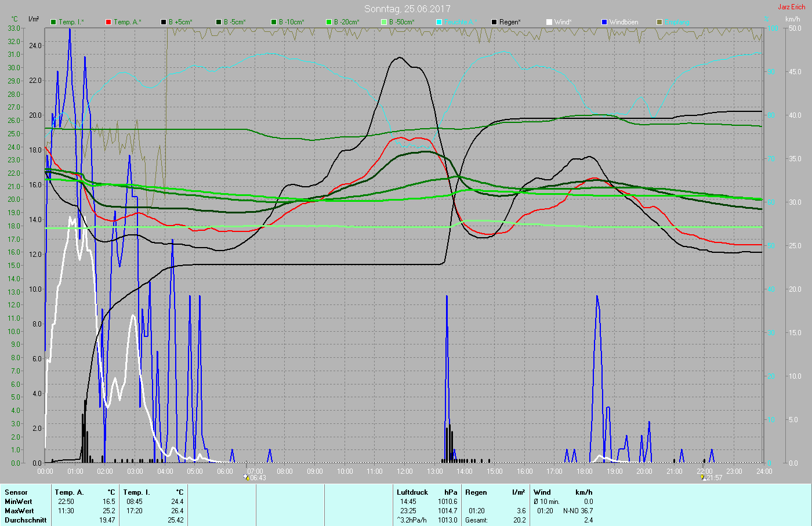
Task: Click the black Regen legend square
Action: click(x=494, y=22)
